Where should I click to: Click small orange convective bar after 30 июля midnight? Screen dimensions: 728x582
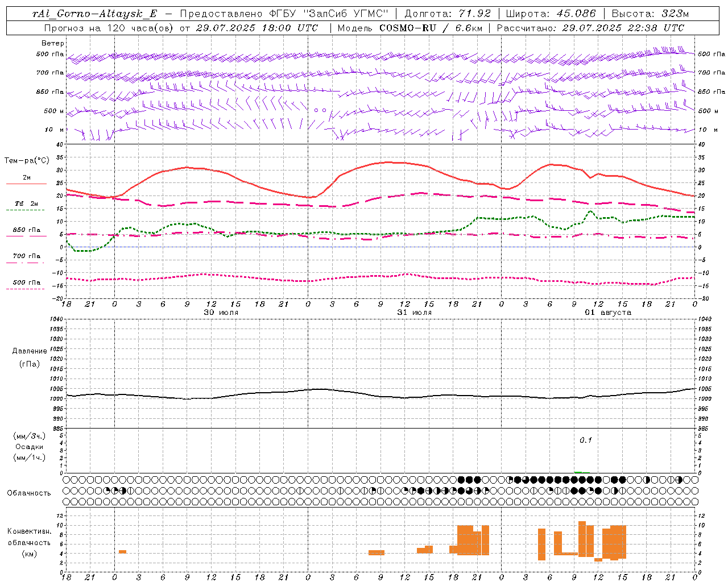click(122, 551)
